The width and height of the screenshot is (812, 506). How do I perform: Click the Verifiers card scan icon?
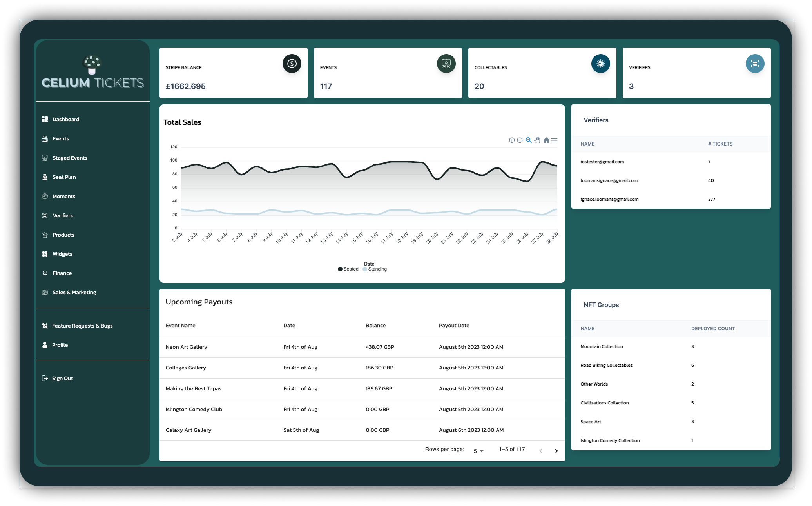755,64
